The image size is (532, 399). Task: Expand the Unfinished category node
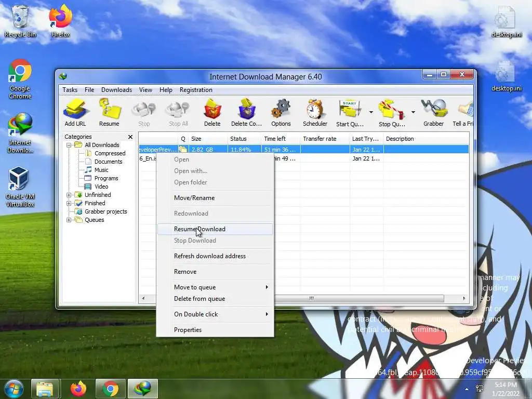point(69,195)
